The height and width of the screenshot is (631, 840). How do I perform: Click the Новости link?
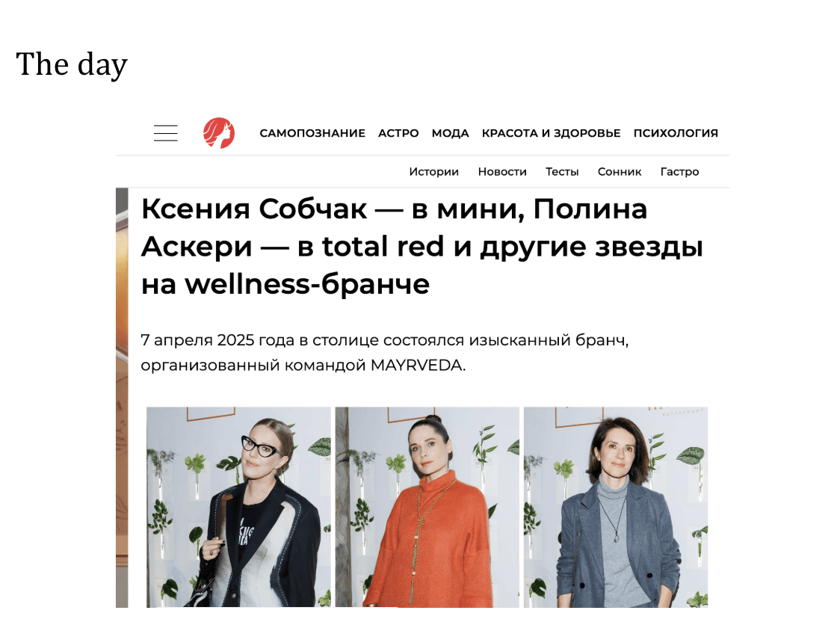coord(502,171)
